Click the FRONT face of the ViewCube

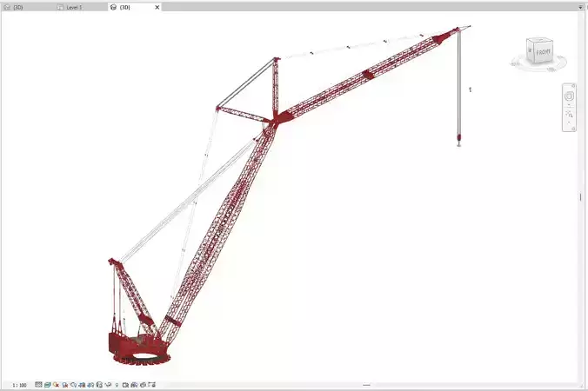tap(544, 52)
